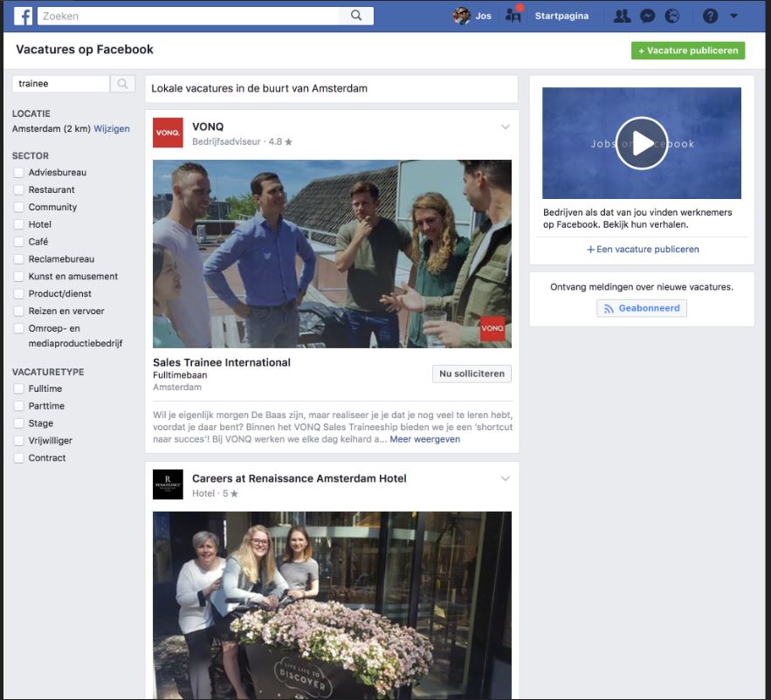Image resolution: width=771 pixels, height=700 pixels.
Task: Tick the Parttime checkbox
Action: tap(18, 406)
